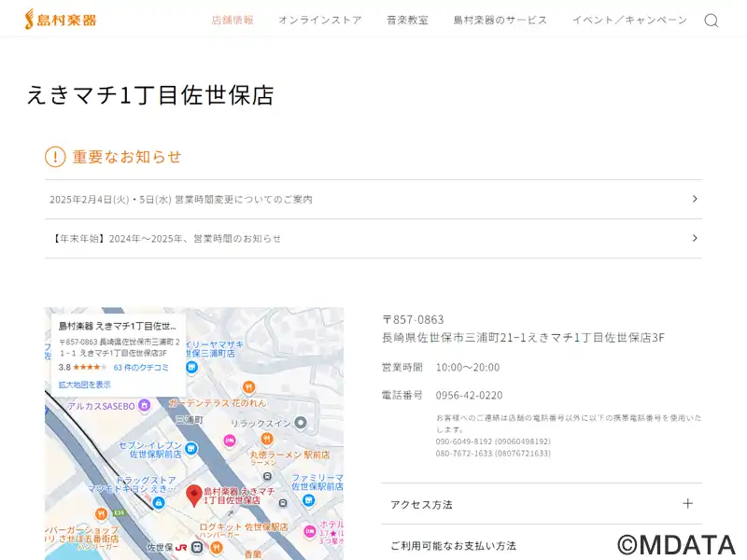Click the えきマチ1丁目佐世保店 page title

pos(150,95)
